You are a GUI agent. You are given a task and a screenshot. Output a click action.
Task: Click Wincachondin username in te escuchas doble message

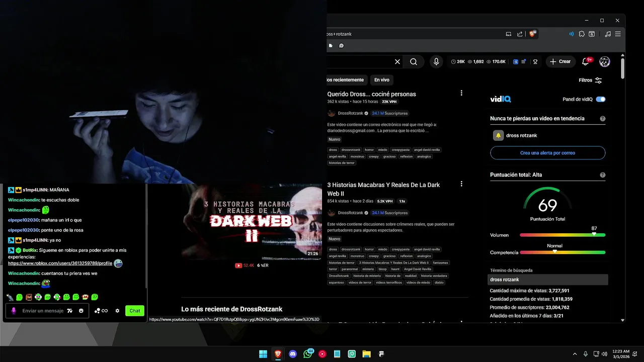(24, 200)
